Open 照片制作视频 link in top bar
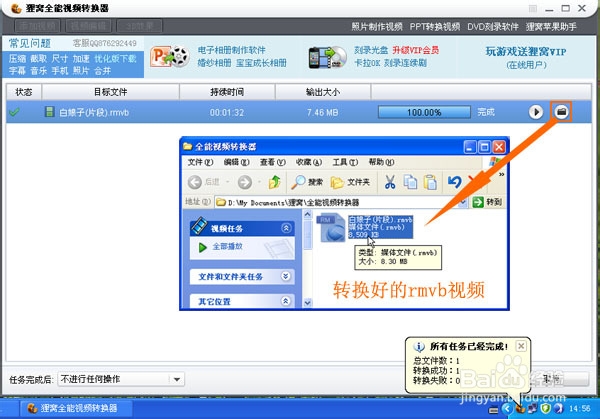Viewport: 600px width, 419px height. (x=377, y=26)
